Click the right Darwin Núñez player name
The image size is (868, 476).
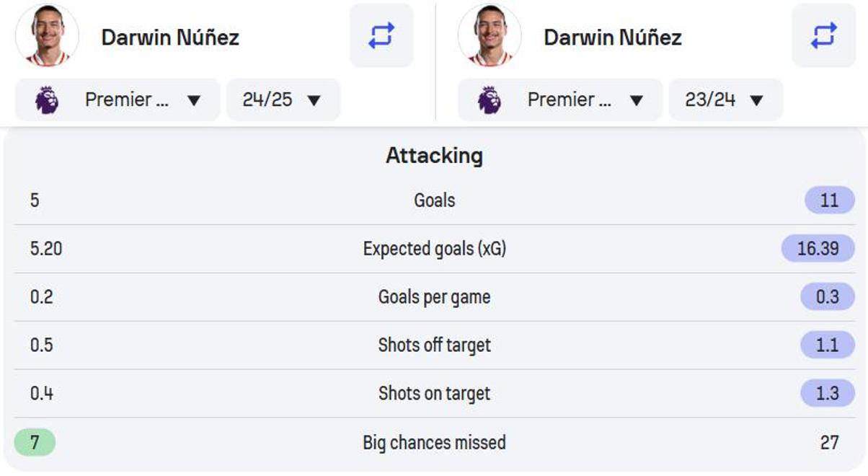click(613, 38)
